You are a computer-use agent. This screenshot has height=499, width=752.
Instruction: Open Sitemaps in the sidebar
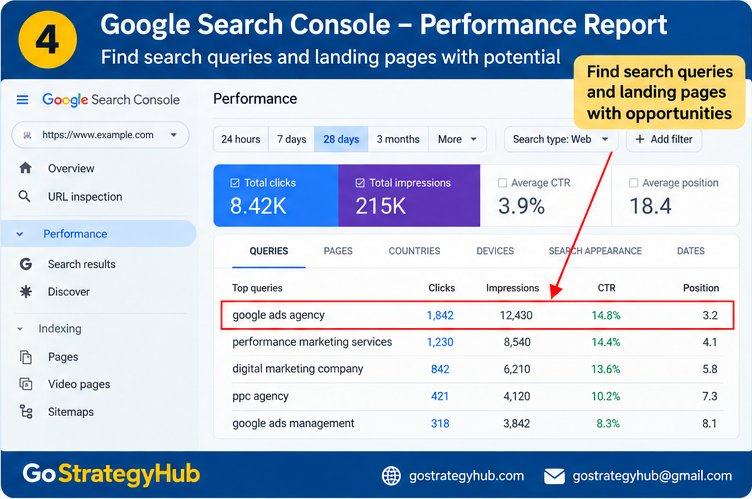click(x=71, y=412)
